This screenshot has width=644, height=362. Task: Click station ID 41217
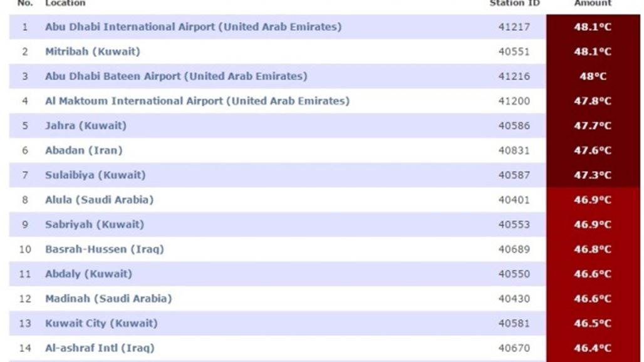click(514, 27)
